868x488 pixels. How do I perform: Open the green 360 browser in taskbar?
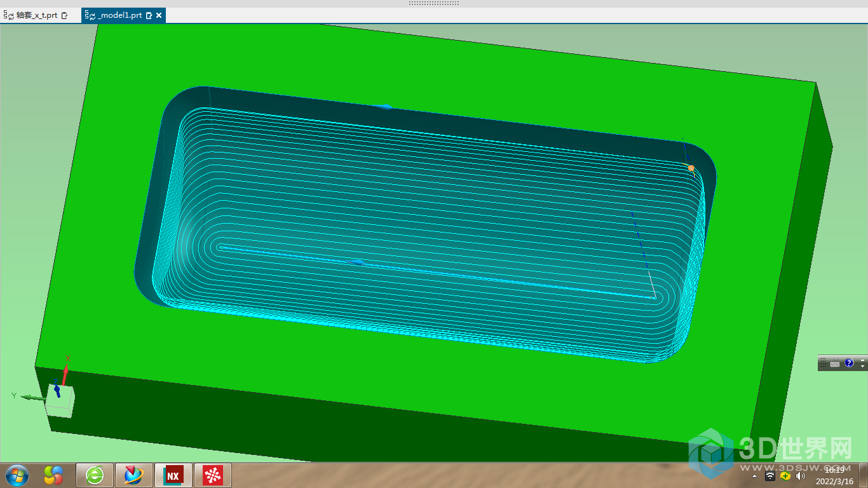coord(95,475)
